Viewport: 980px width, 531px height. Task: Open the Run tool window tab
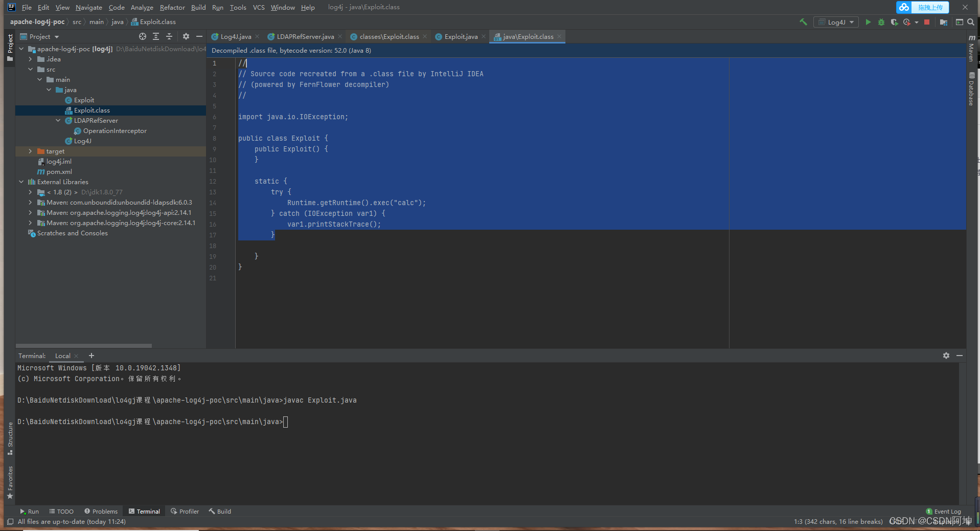pos(29,512)
